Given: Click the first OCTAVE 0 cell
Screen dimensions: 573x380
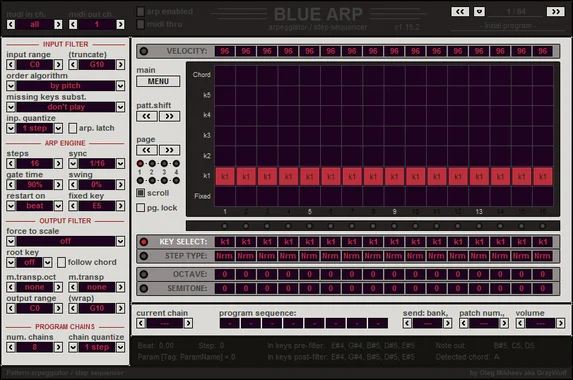Looking at the screenshot, I should click(224, 274).
